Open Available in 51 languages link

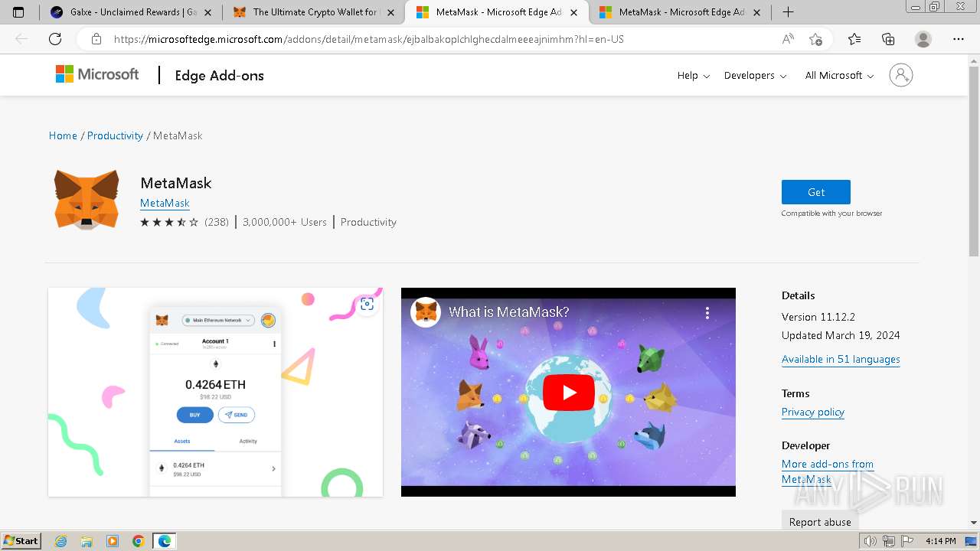(x=841, y=359)
